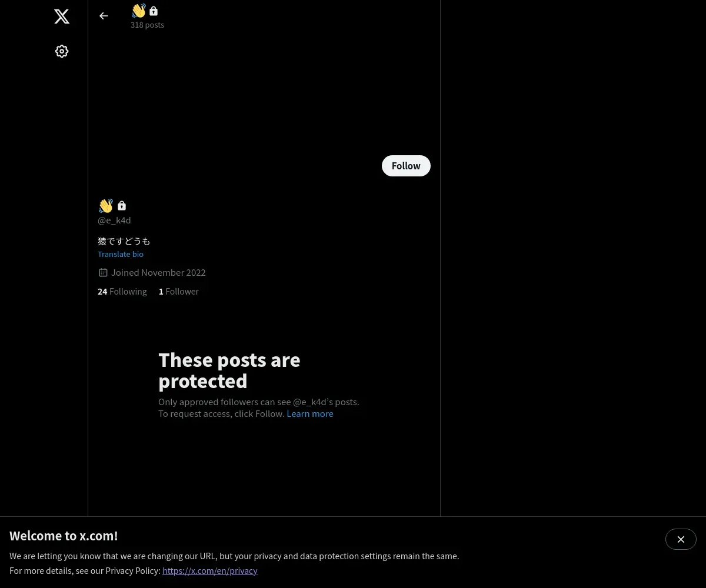Select Translate bio link
This screenshot has width=706, height=588.
(x=121, y=254)
